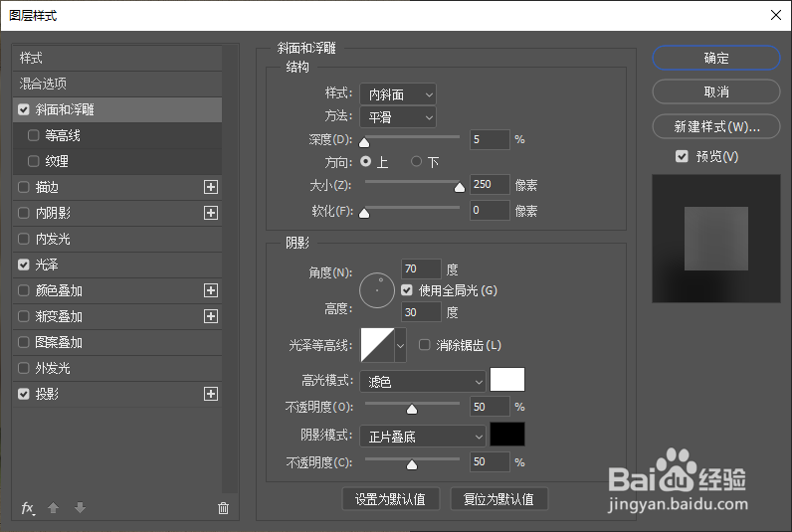
Task: Open the black shadow color swatch
Action: [507, 435]
